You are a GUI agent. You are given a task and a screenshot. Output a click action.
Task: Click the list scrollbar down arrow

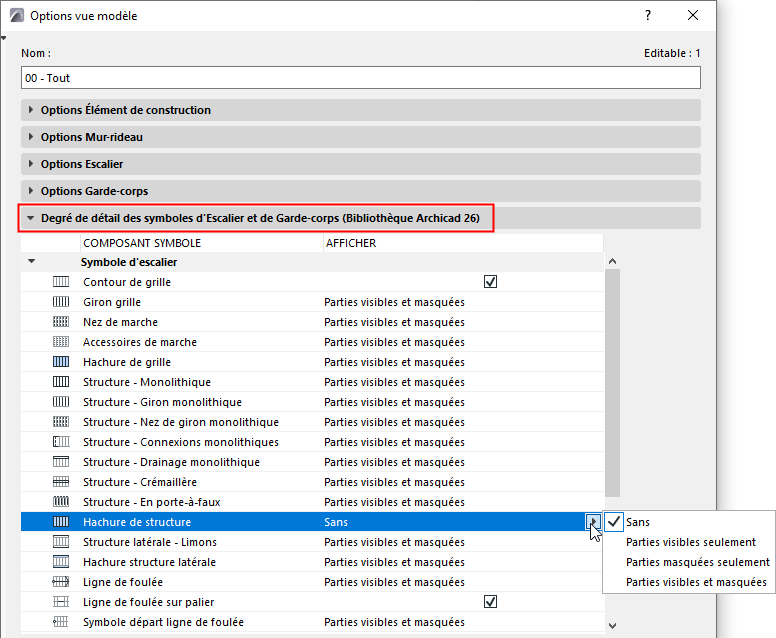tap(612, 626)
